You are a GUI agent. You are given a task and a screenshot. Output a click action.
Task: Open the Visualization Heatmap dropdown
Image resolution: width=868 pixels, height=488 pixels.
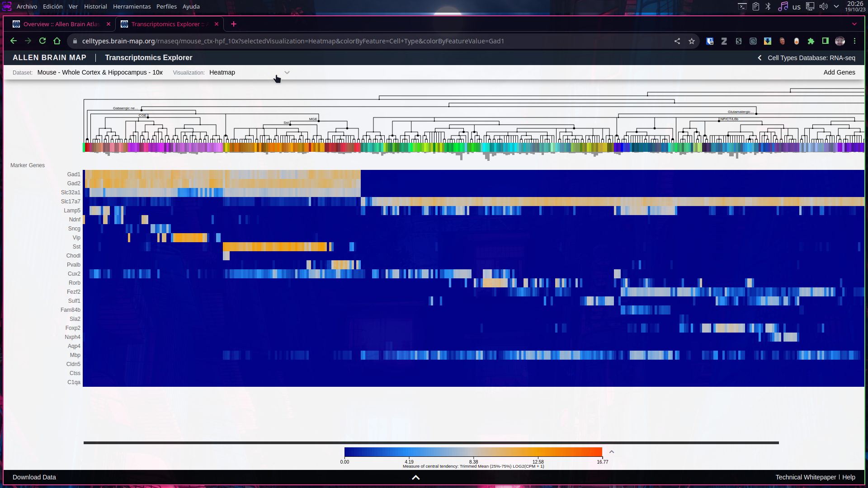point(287,72)
